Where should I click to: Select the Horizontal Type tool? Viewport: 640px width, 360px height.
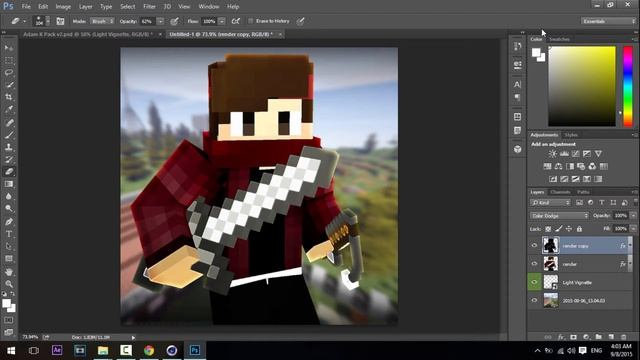pyautogui.click(x=9, y=234)
